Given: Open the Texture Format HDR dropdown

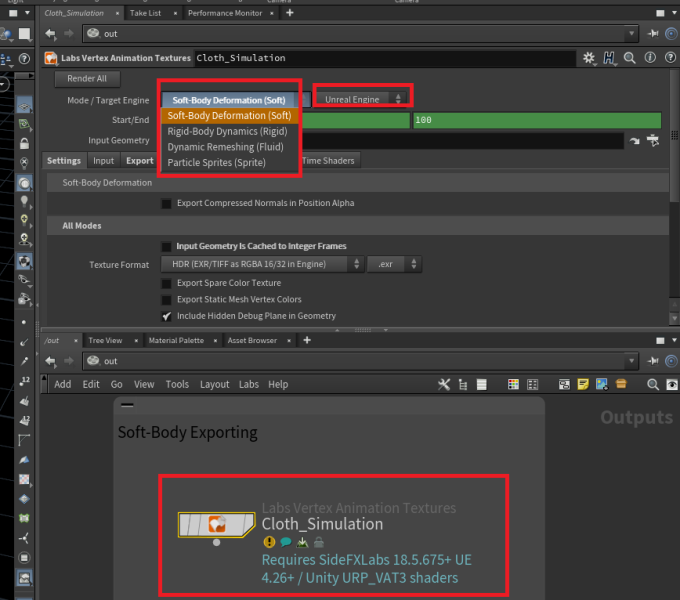Looking at the screenshot, I should click(x=261, y=264).
